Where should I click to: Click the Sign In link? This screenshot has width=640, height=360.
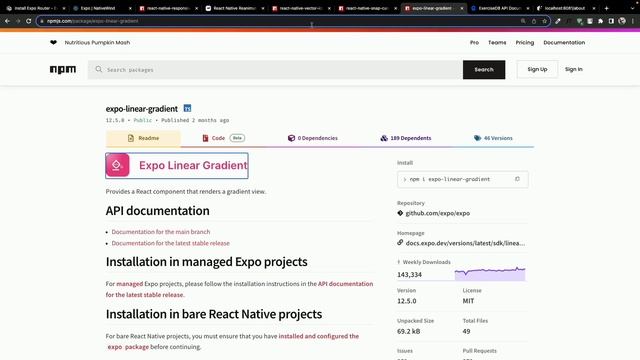pyautogui.click(x=573, y=69)
